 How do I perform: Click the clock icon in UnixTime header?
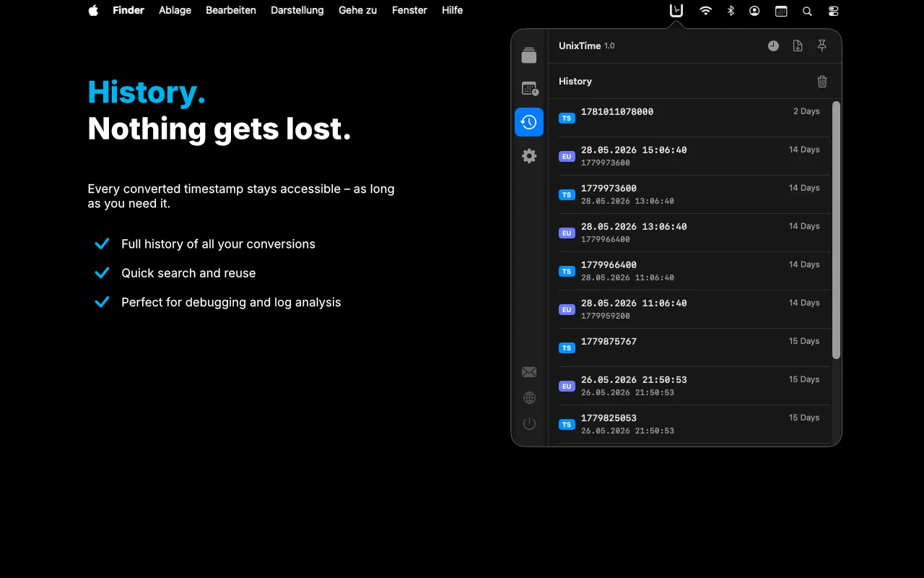773,46
